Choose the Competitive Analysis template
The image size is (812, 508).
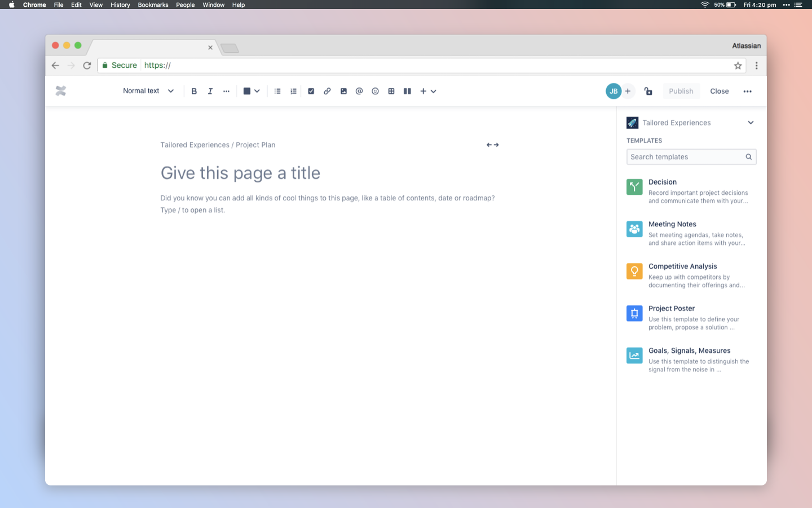[691, 275]
